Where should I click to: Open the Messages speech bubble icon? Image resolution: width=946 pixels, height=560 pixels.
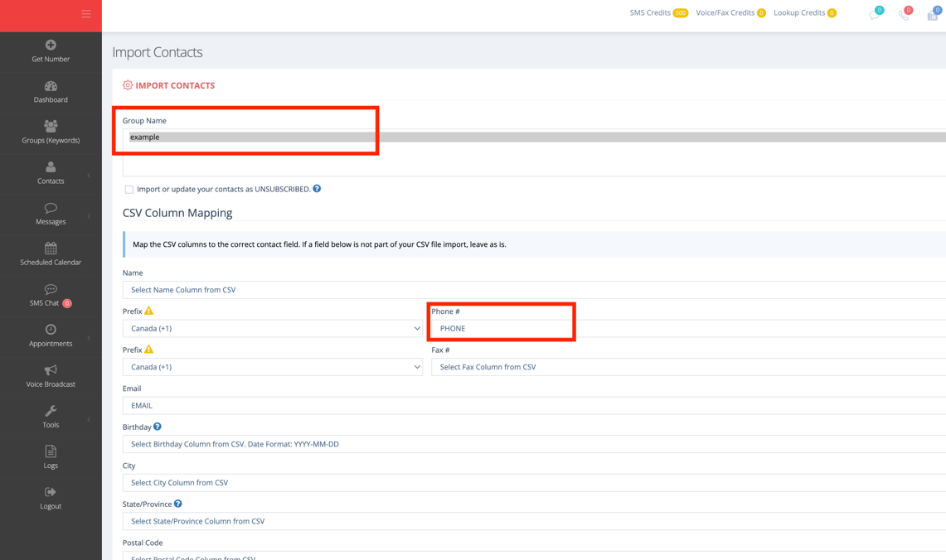point(51,208)
